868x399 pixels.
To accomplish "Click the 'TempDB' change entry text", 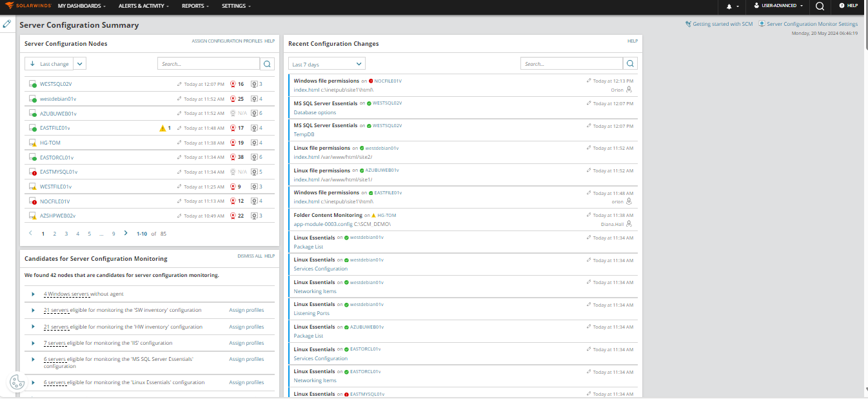I will (x=304, y=134).
